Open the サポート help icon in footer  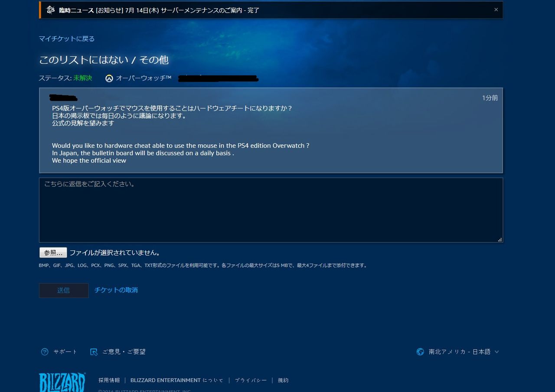pyautogui.click(x=45, y=352)
